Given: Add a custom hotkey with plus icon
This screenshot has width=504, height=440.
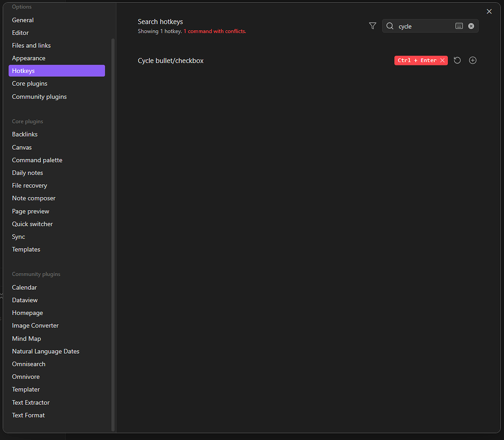Looking at the screenshot, I should click(x=472, y=60).
